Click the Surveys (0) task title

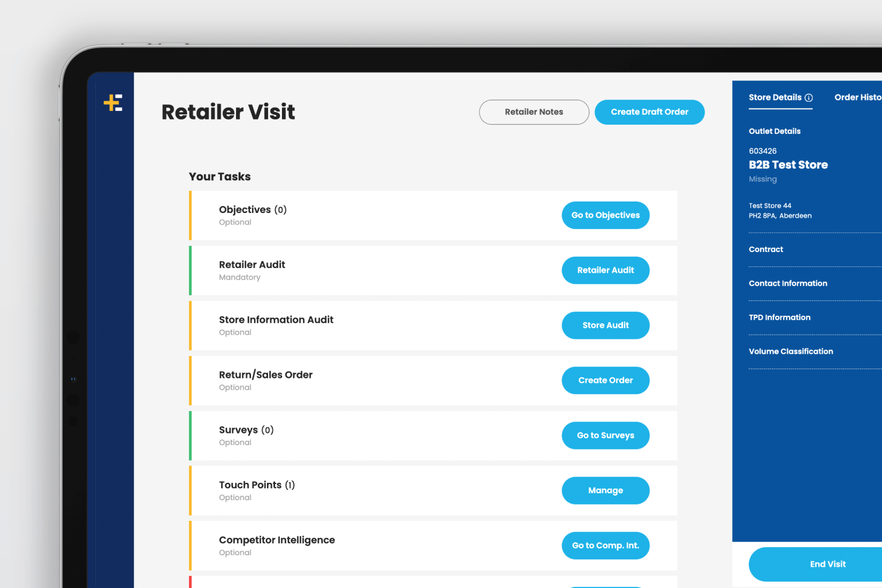246,430
